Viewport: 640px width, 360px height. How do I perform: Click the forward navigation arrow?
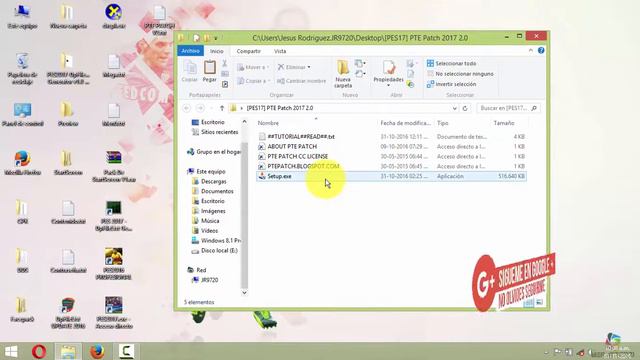tap(200, 108)
